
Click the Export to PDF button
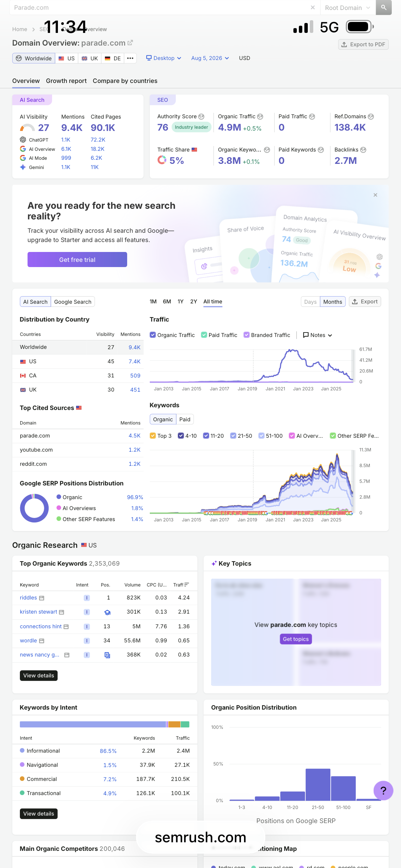363,45
